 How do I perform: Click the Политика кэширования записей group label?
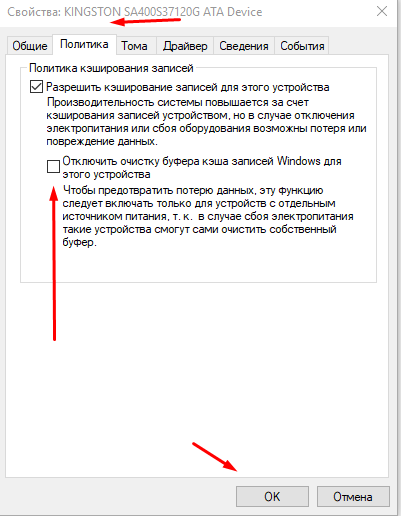[111, 68]
